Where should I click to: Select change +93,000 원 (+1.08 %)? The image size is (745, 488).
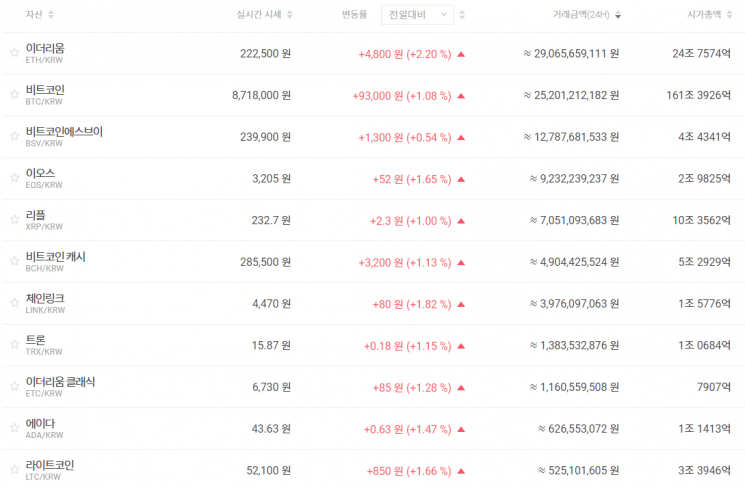402,96
